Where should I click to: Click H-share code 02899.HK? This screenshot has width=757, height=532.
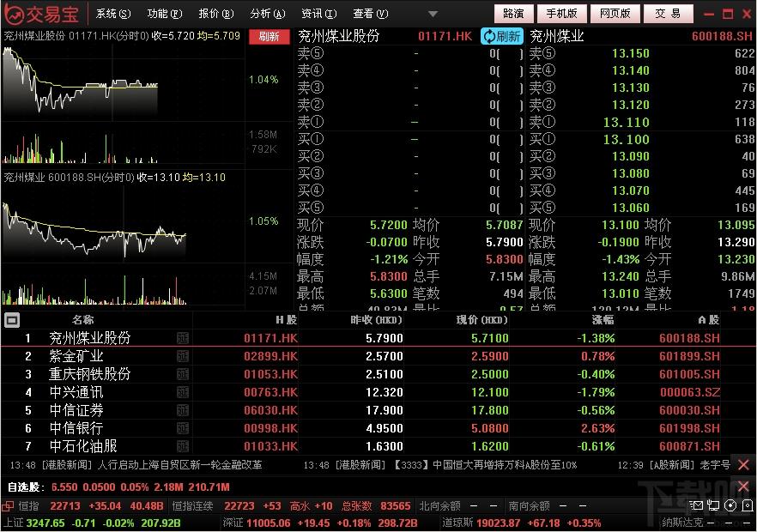pos(270,356)
